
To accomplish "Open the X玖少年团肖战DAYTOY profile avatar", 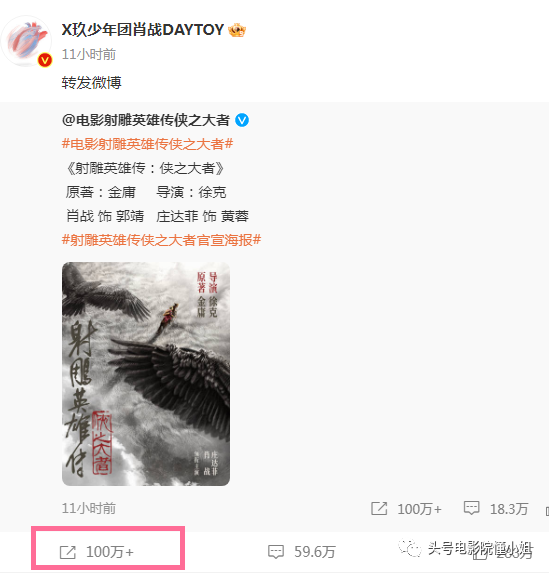I will point(26,41).
